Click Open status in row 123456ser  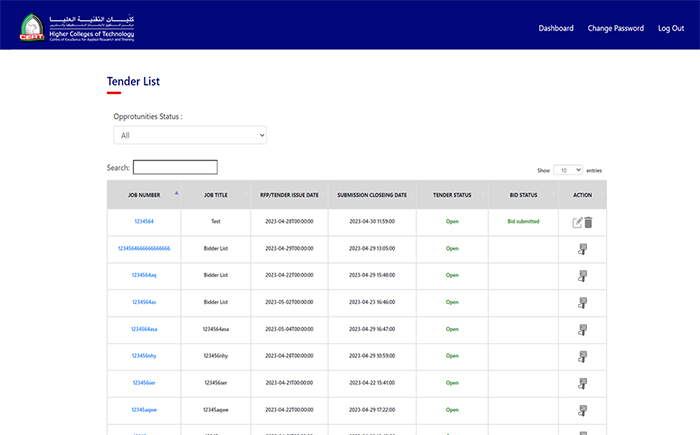click(452, 383)
